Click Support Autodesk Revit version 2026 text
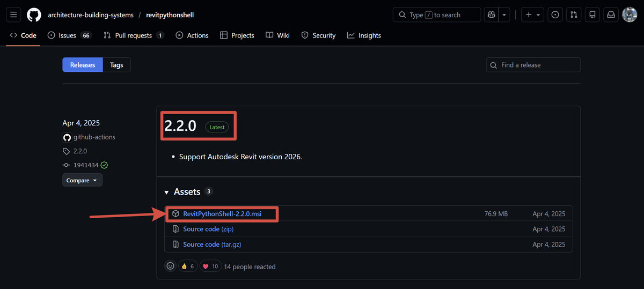Image resolution: width=644 pixels, height=289 pixels. pyautogui.click(x=240, y=157)
